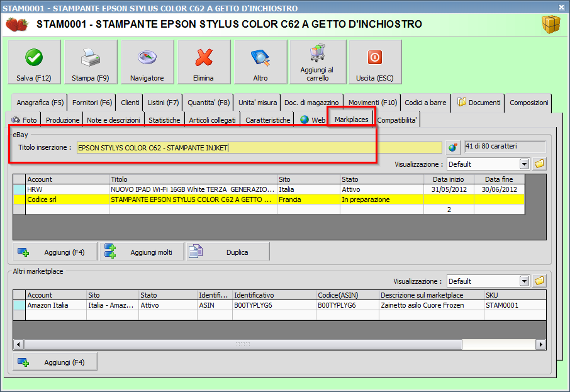Open the Codici a barre tab
The width and height of the screenshot is (570, 392).
[x=425, y=103]
